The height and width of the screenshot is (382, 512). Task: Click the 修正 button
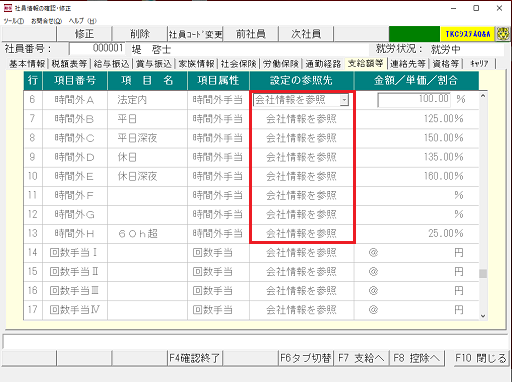[84, 34]
